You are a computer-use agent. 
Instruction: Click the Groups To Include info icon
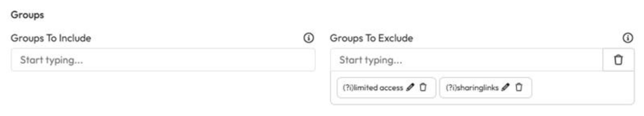click(309, 38)
